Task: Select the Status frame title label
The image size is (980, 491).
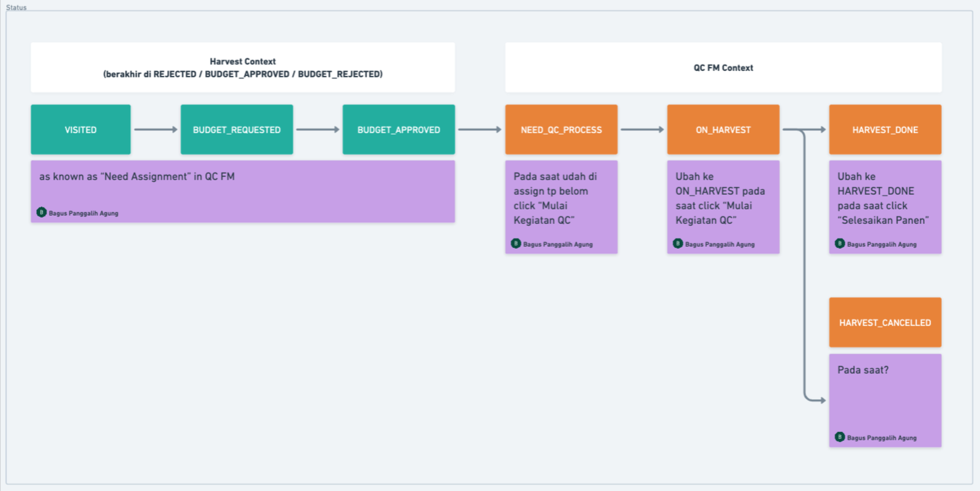Action: 17,8
